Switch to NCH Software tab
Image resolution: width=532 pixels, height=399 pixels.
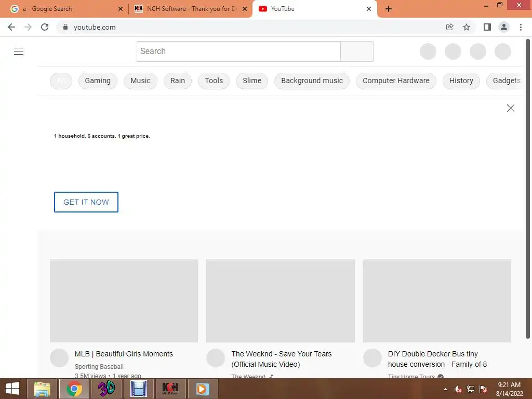pyautogui.click(x=190, y=9)
